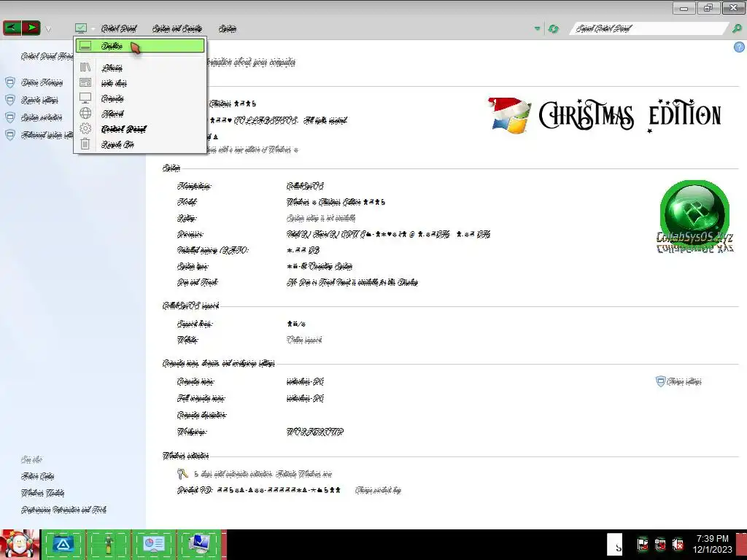Click the System rating is not available link

pyautogui.click(x=321, y=218)
